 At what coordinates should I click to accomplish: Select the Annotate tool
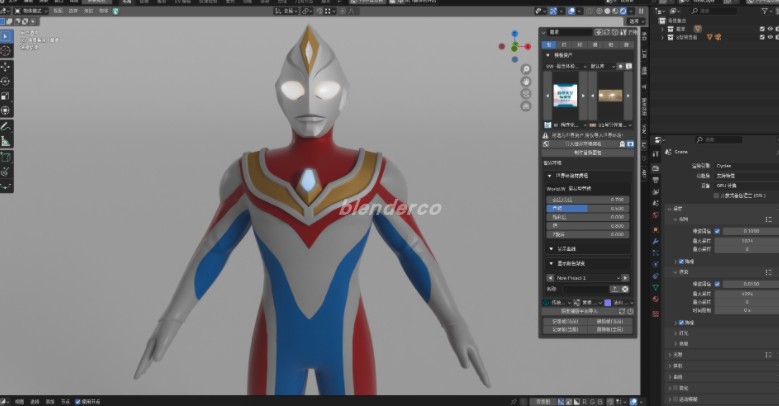5,127
